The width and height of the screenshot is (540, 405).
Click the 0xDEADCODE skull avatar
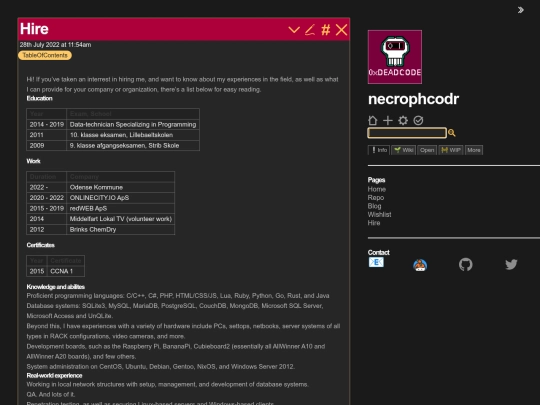(x=395, y=57)
